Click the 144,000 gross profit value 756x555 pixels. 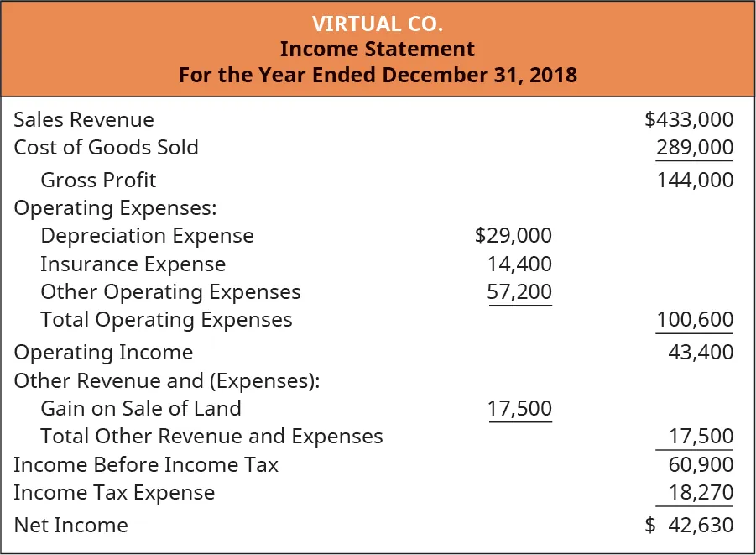[x=695, y=180]
